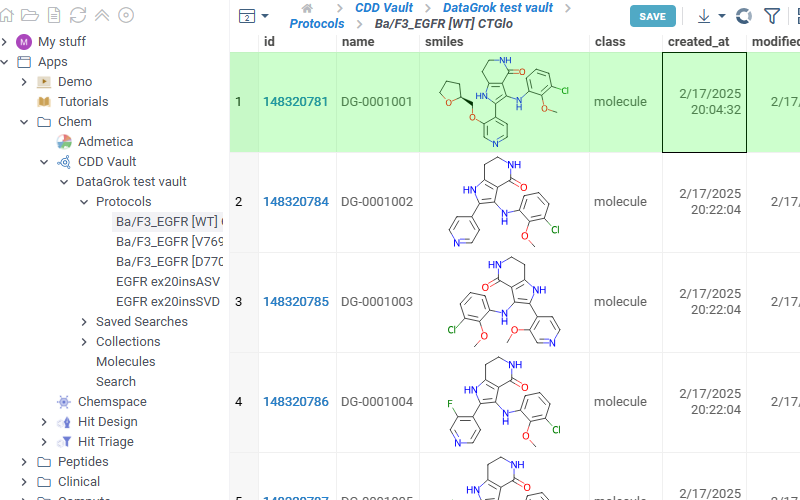800x500 pixels.
Task: Click the circular refresh icon beside download
Action: [744, 16]
